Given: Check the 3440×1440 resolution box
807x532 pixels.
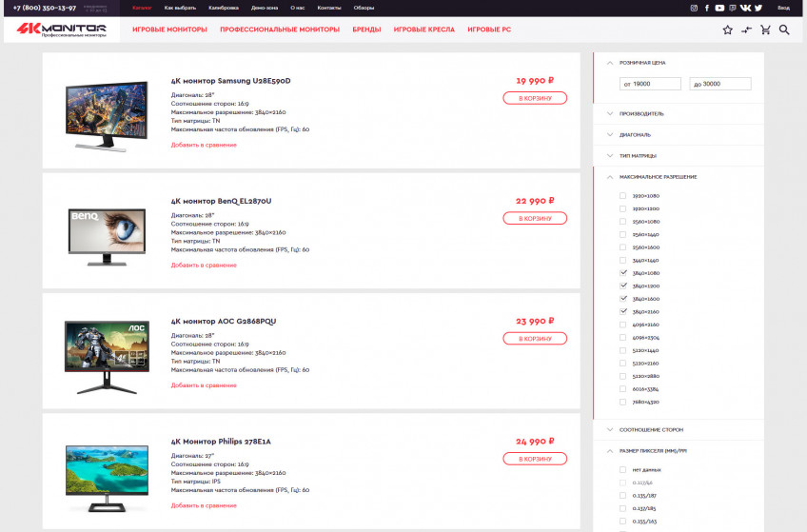Looking at the screenshot, I should pos(622,260).
